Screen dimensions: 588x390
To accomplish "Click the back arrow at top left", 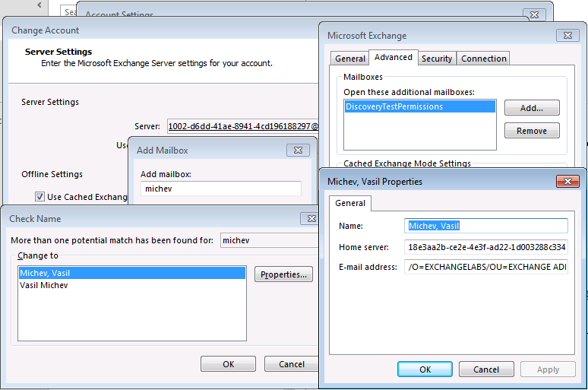I will point(40,5).
